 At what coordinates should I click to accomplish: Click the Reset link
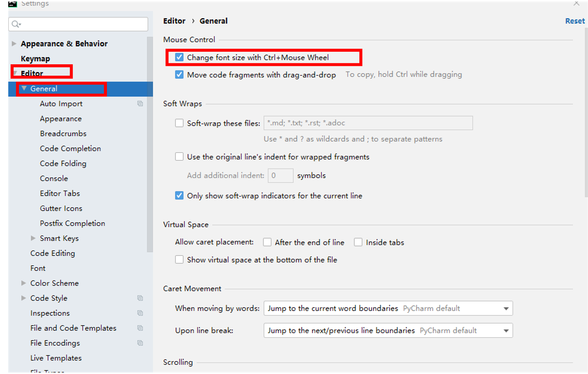[575, 21]
